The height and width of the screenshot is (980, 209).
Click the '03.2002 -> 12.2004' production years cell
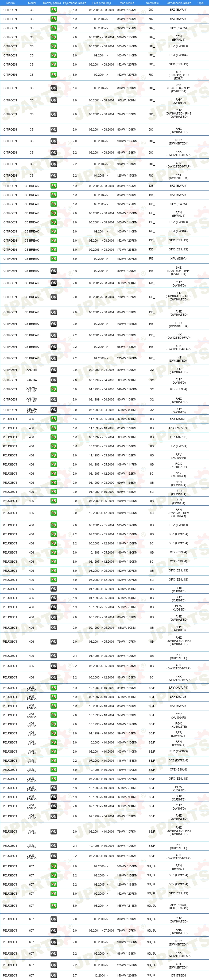click(102, 543)
